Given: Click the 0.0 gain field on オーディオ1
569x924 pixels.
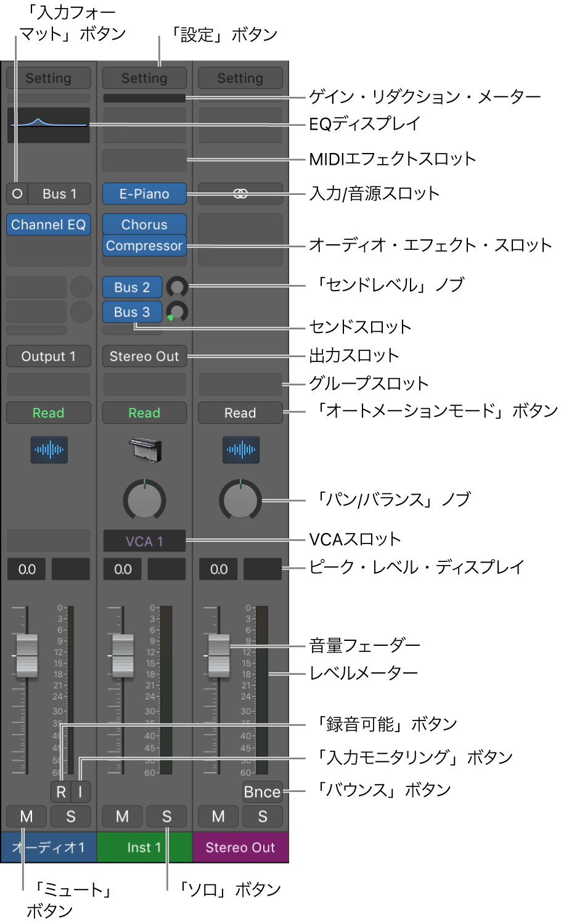Looking at the screenshot, I should click(x=27, y=569).
